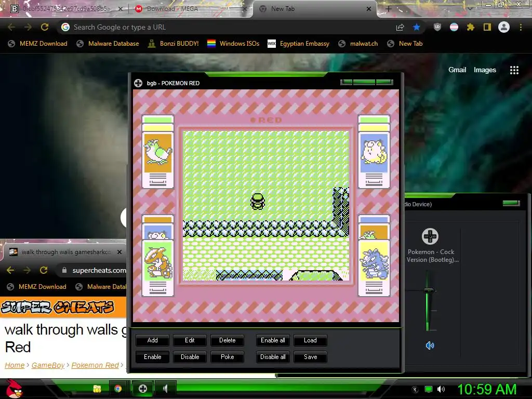The height and width of the screenshot is (399, 532).
Task: Click the Disable all cheats button
Action: [273, 357]
